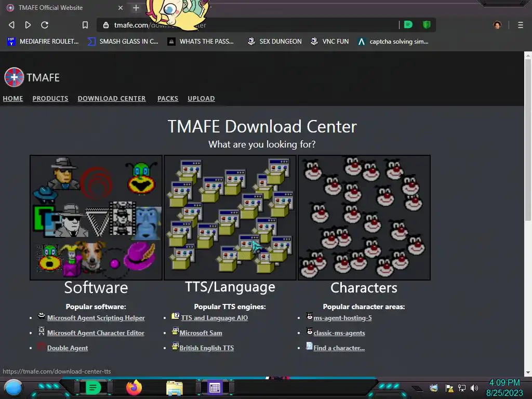Open the Software category image
This screenshot has width=532, height=399.
click(x=96, y=218)
